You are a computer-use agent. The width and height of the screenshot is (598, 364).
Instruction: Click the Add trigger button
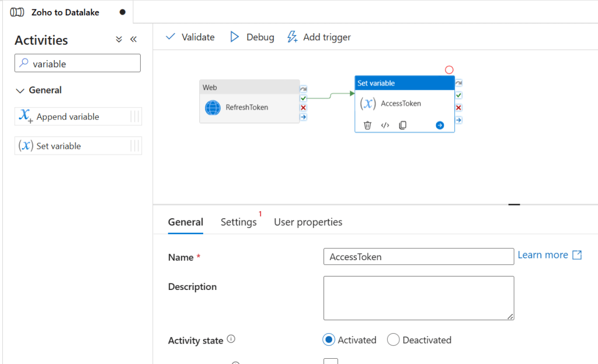(319, 37)
